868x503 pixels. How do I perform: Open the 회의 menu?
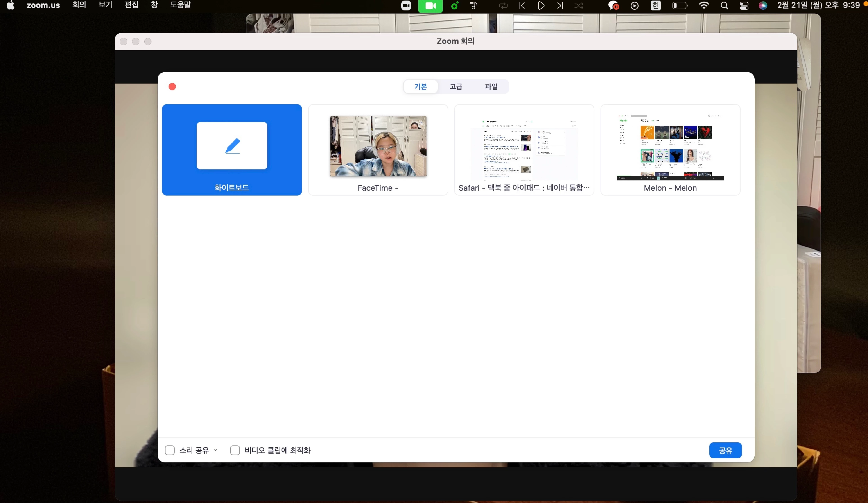click(x=79, y=5)
